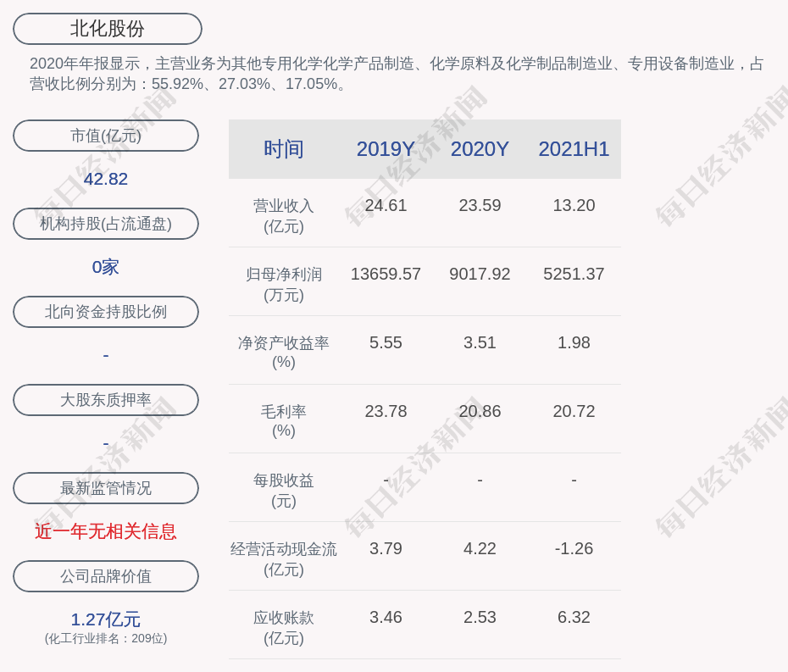Select the 0家 institutional holding value
Image resolution: width=788 pixels, height=672 pixels.
coord(106,267)
